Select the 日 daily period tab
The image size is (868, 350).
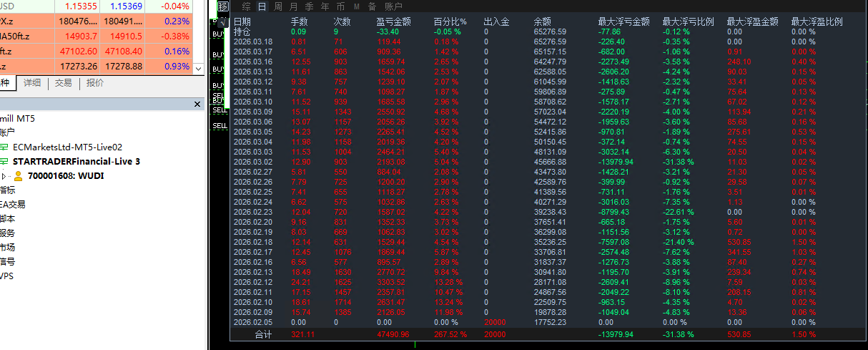coord(262,6)
